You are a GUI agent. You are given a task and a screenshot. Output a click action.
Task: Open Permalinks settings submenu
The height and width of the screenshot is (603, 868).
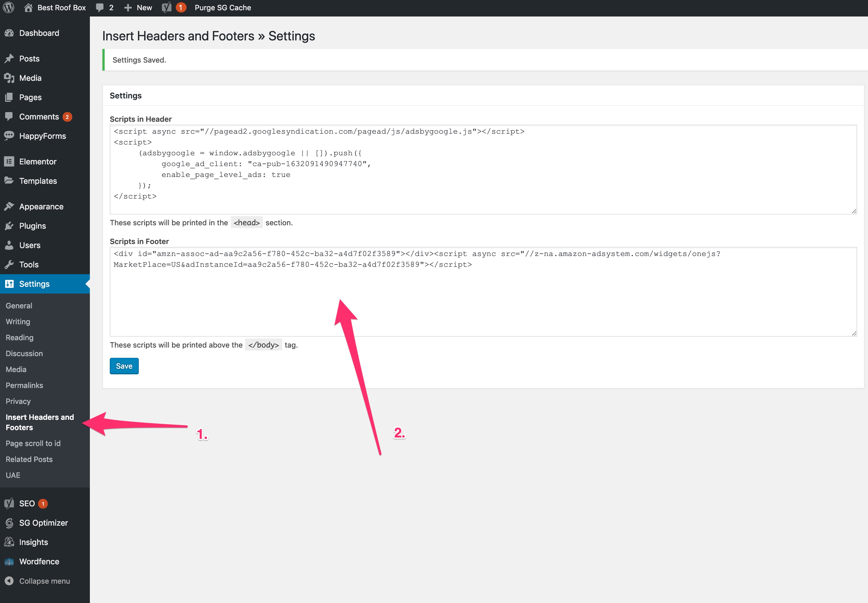[24, 385]
